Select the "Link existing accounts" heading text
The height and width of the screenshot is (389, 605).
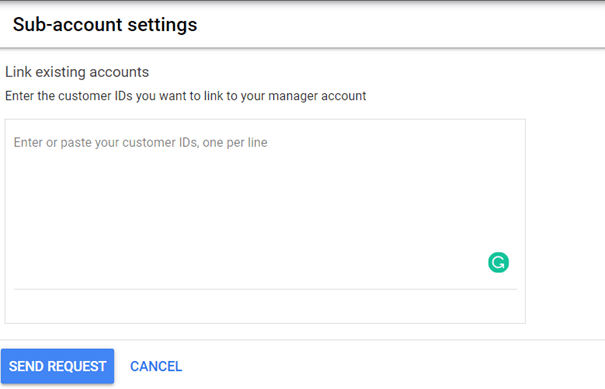point(77,72)
